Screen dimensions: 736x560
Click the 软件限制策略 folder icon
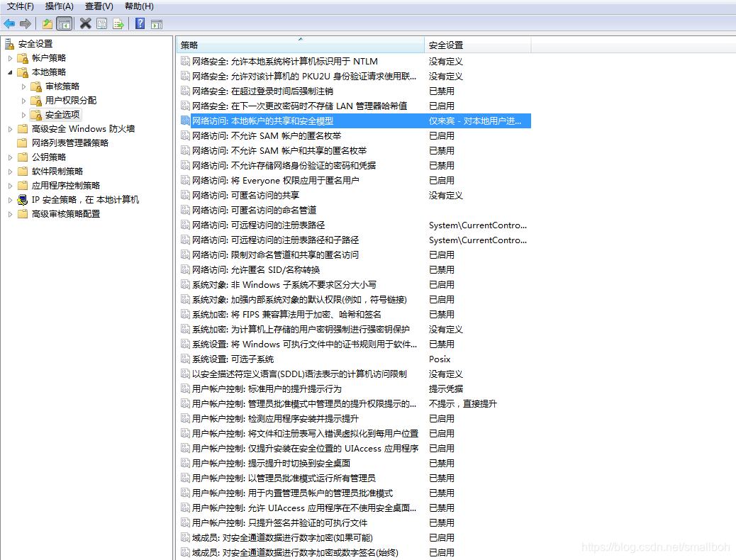23,172
